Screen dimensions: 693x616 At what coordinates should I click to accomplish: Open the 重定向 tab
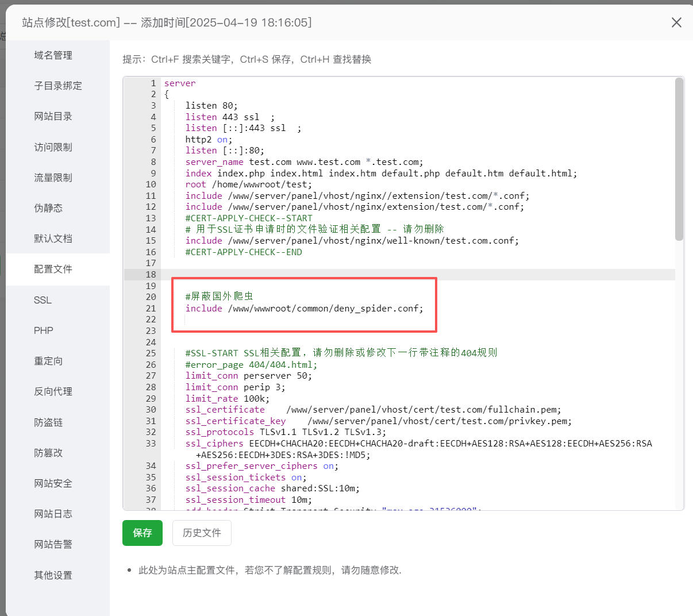click(48, 361)
